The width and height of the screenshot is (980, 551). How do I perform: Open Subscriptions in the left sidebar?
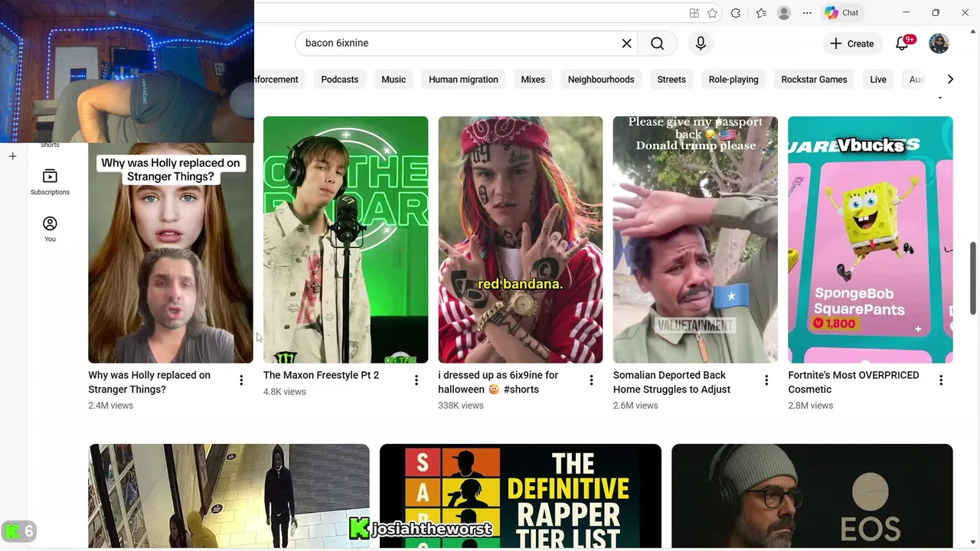click(50, 182)
